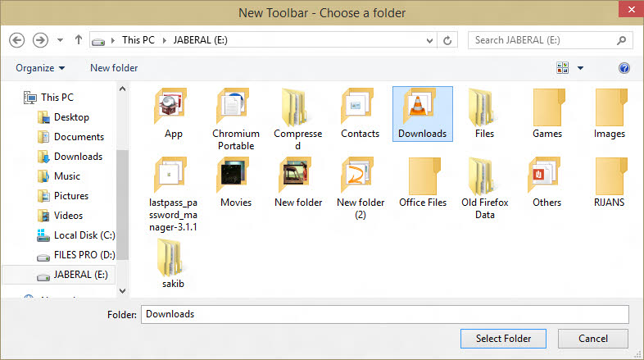Focus the Folder name input field
The width and height of the screenshot is (644, 360).
coord(385,314)
